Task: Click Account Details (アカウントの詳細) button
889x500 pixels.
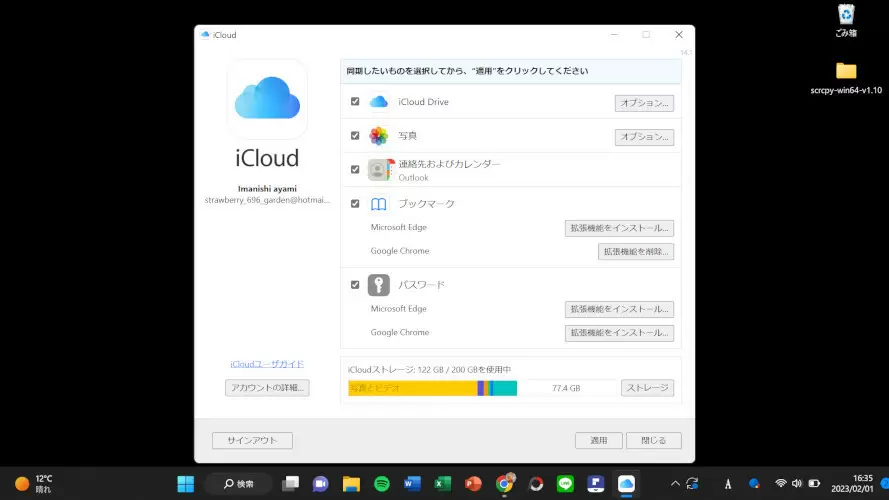Action: pos(267,388)
